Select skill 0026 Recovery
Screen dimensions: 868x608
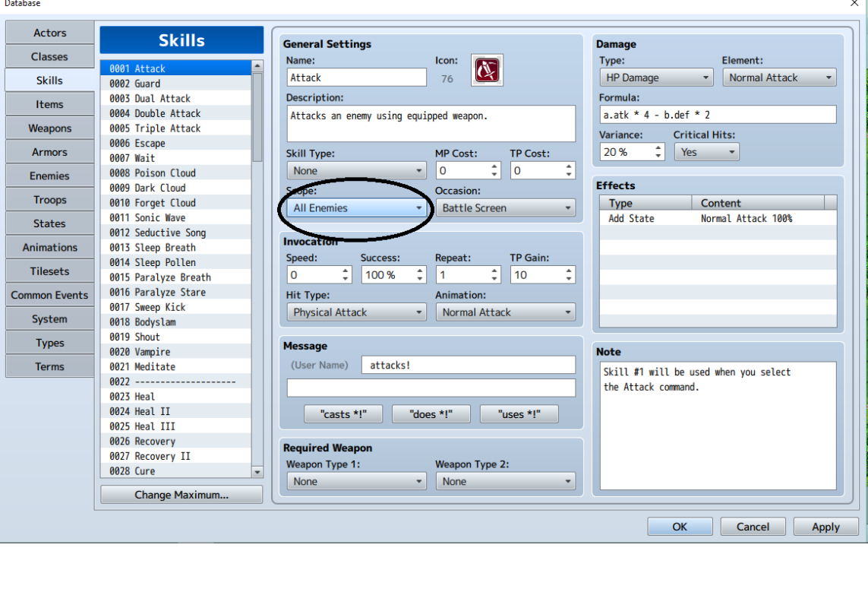(175, 441)
